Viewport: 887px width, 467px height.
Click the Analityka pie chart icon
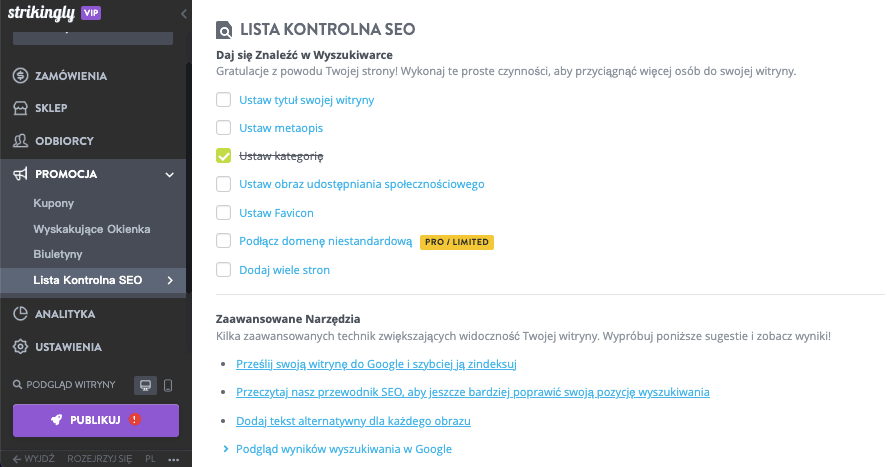pyautogui.click(x=20, y=314)
